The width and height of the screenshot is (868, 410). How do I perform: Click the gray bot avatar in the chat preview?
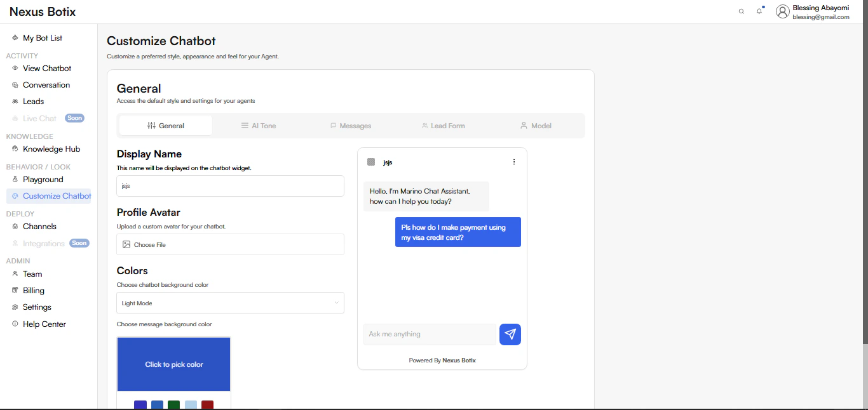371,162
